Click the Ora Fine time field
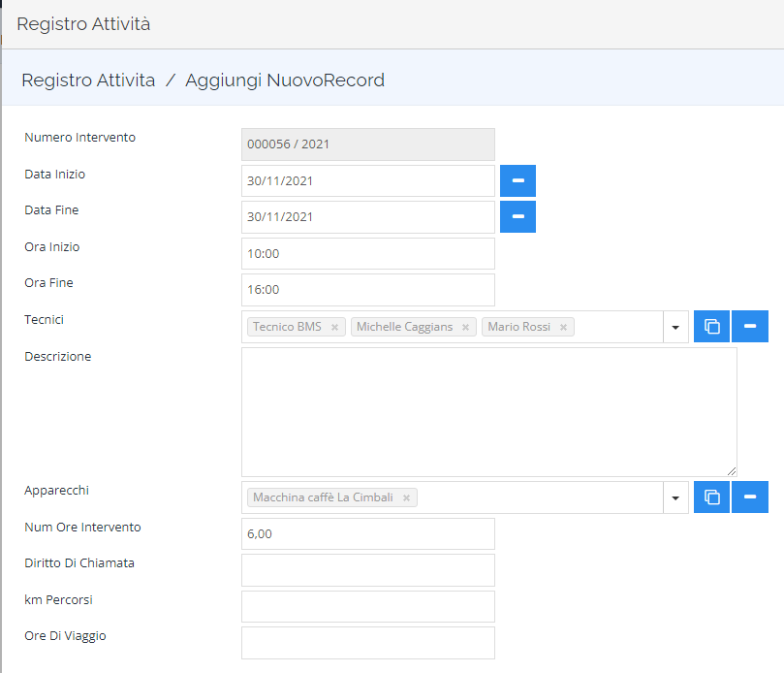The width and height of the screenshot is (784, 673). (368, 290)
